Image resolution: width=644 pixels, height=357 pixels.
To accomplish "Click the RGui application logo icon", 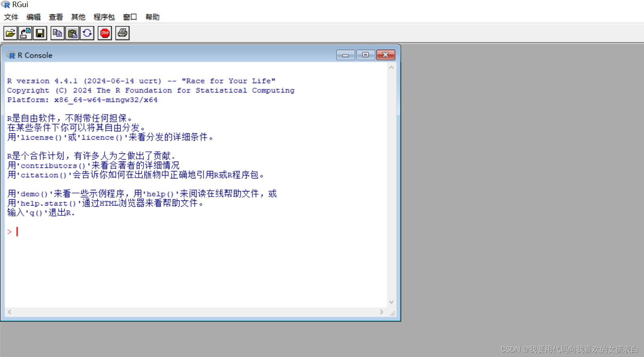I will click(5, 5).
